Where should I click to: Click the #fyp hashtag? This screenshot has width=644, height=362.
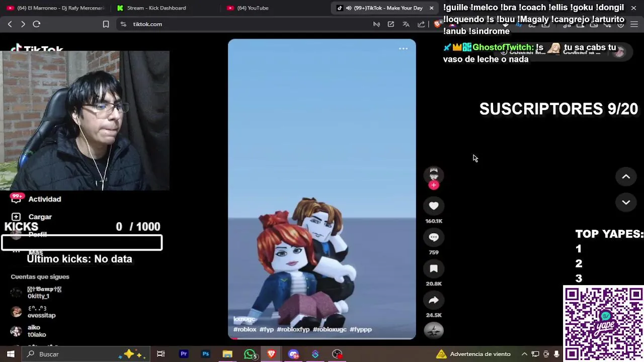[267, 329]
